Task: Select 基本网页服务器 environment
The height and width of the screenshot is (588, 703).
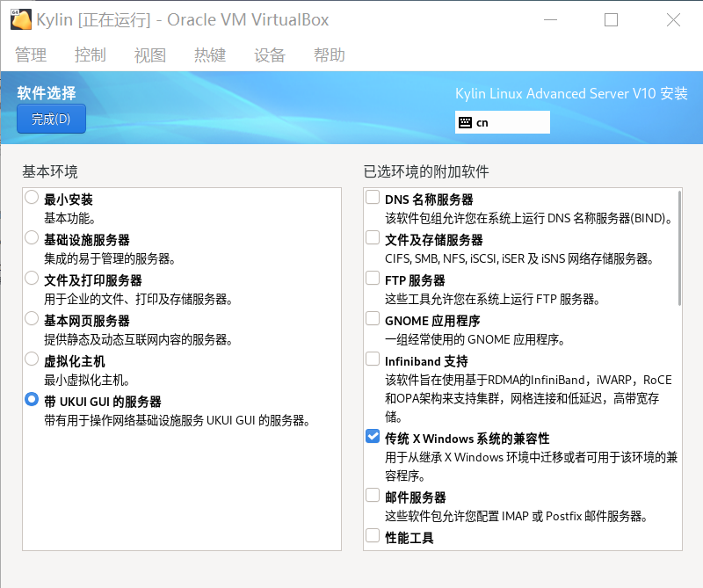Action: click(32, 320)
